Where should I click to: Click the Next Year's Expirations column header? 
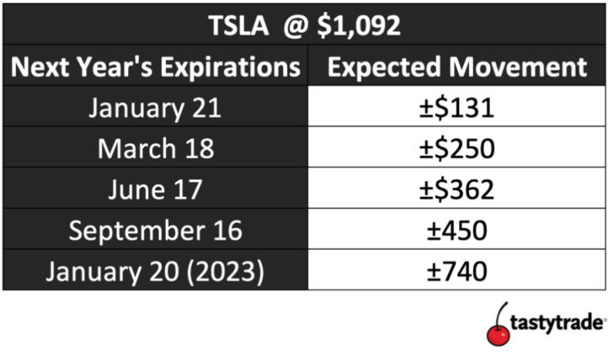point(156,66)
